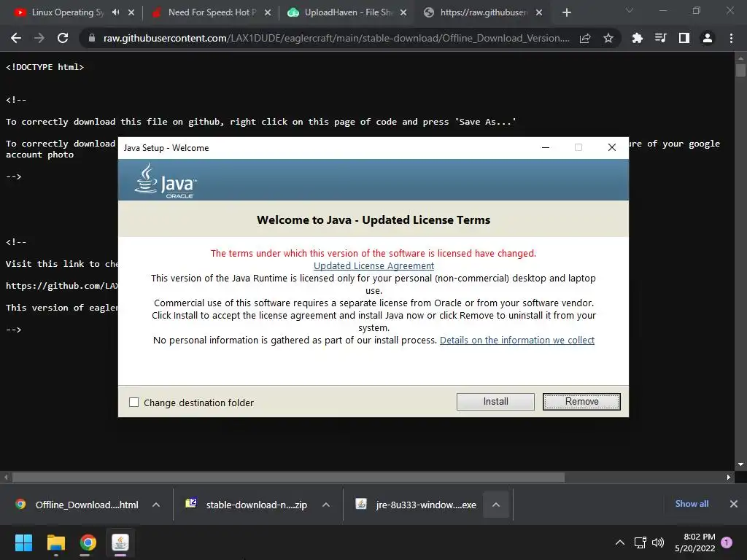Open a new browser tab
The image size is (747, 560).
point(566,13)
